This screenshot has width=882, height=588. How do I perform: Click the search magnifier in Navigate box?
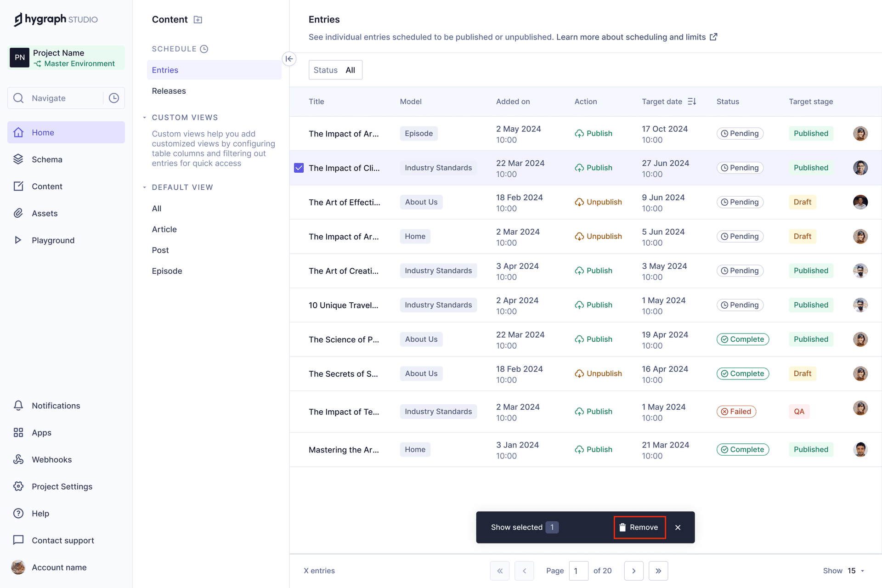[x=18, y=98]
